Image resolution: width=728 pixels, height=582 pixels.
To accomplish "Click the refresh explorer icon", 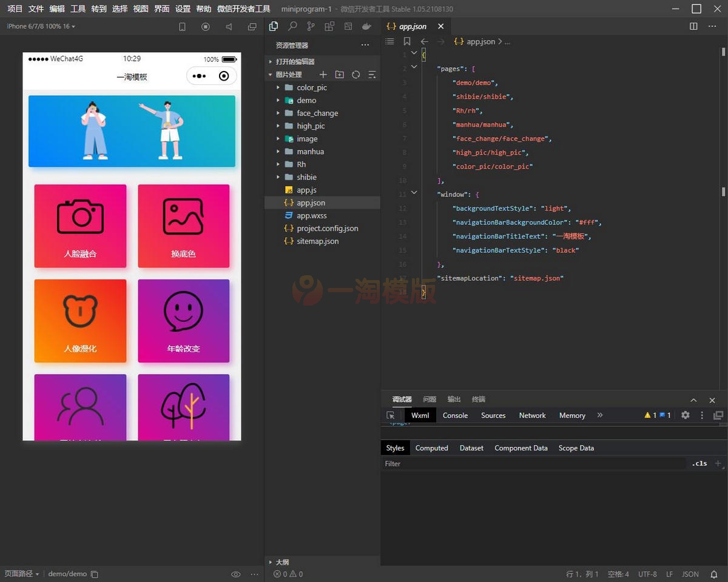I will [x=356, y=75].
